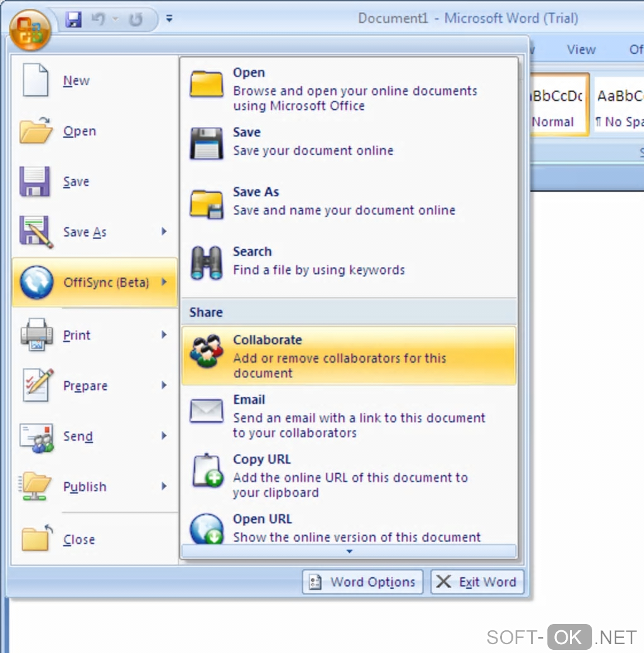Image resolution: width=644 pixels, height=653 pixels.
Task: Click the purple Save floppy icon
Action: click(x=35, y=182)
